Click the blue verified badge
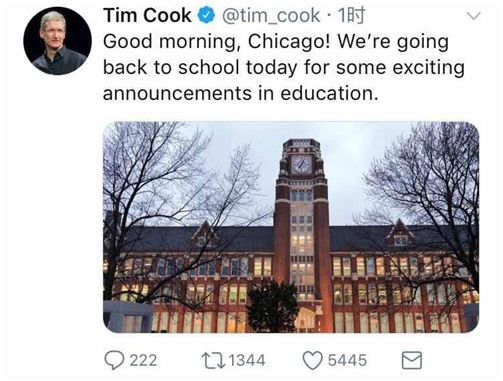 [206, 16]
